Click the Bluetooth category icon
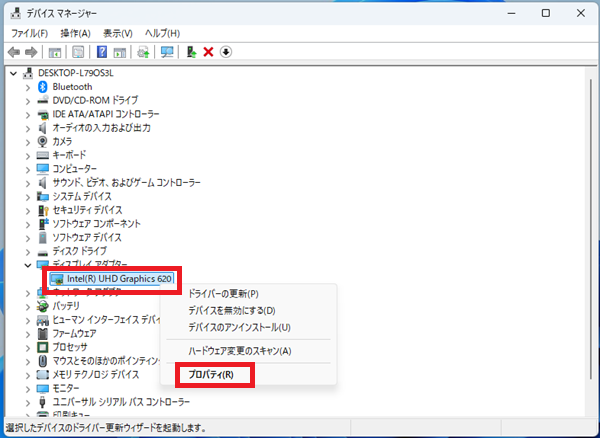This screenshot has height=438, width=600. pyautogui.click(x=42, y=87)
